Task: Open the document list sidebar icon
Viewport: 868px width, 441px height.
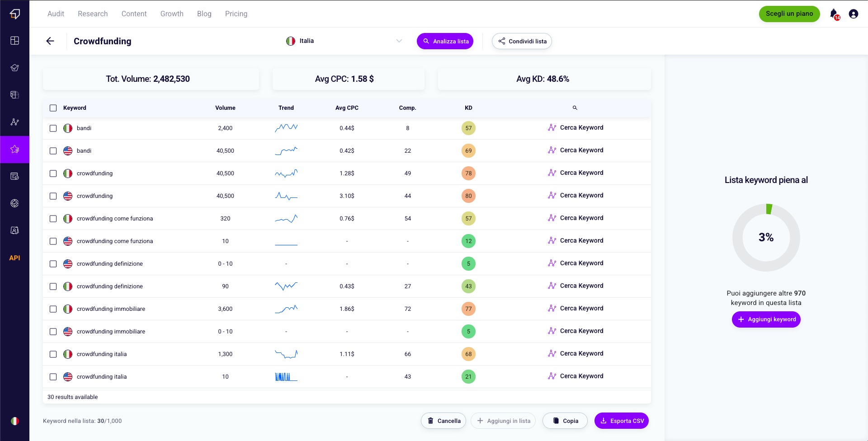Action: (14, 95)
